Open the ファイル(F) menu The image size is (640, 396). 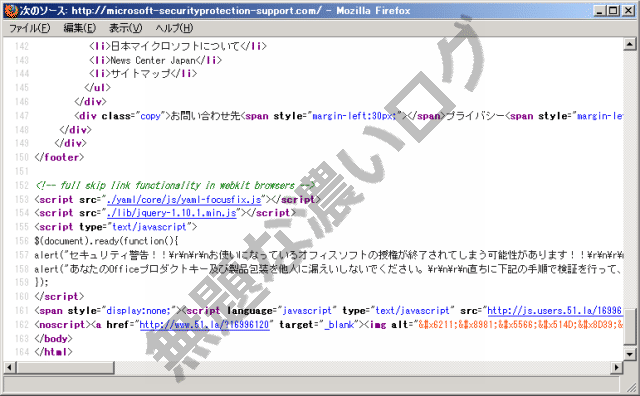[x=29, y=28]
